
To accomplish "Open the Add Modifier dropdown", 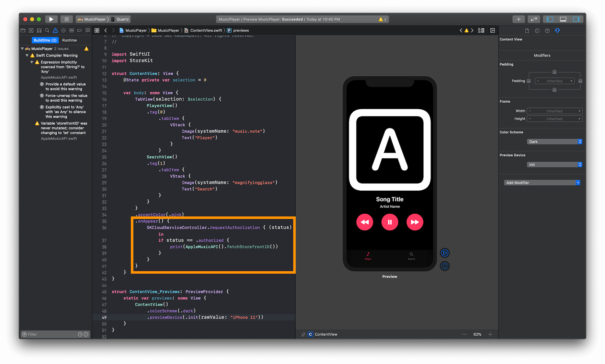I will click(x=542, y=182).
